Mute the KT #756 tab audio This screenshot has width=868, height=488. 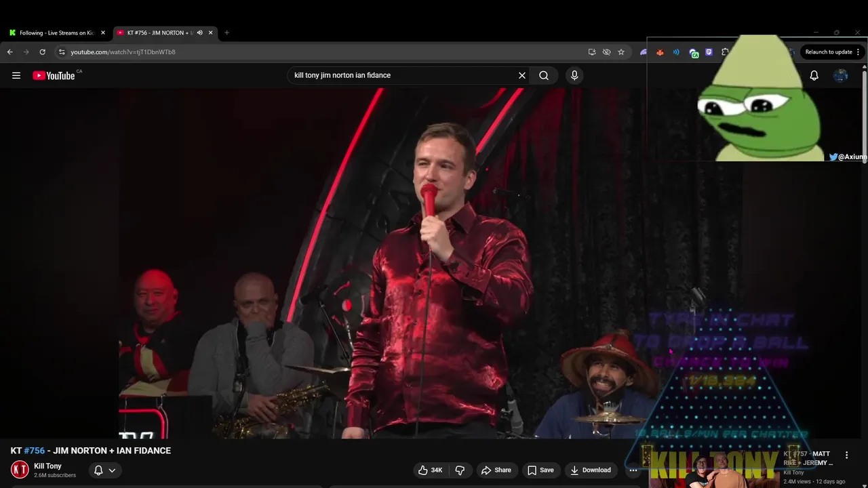pyautogui.click(x=199, y=33)
